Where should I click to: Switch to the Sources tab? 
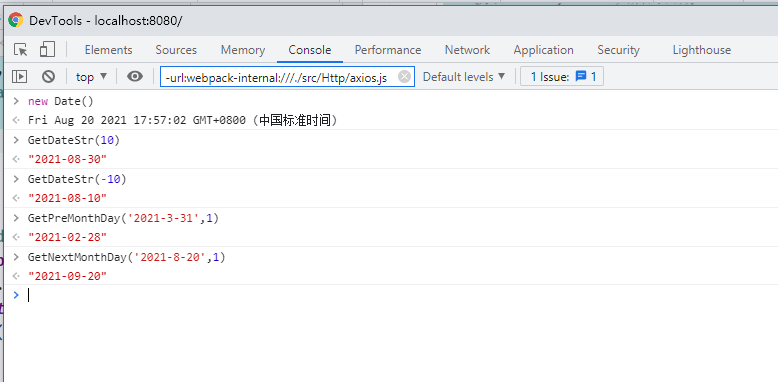click(176, 50)
